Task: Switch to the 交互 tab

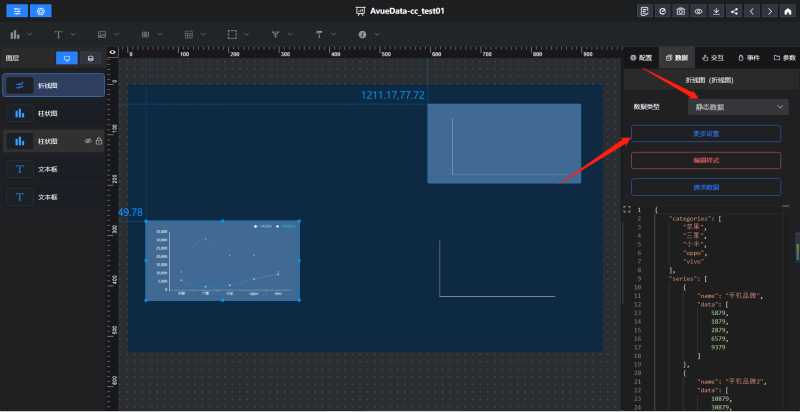Action: pyautogui.click(x=713, y=58)
